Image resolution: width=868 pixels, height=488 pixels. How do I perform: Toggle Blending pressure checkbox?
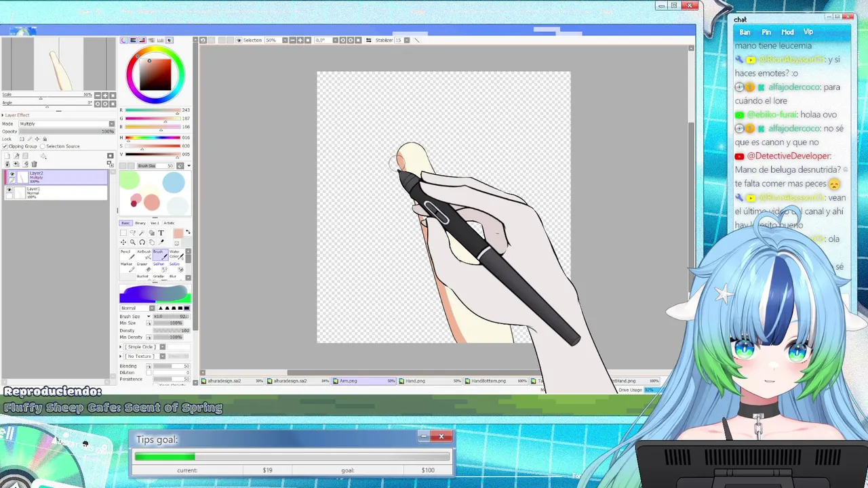tap(148, 366)
